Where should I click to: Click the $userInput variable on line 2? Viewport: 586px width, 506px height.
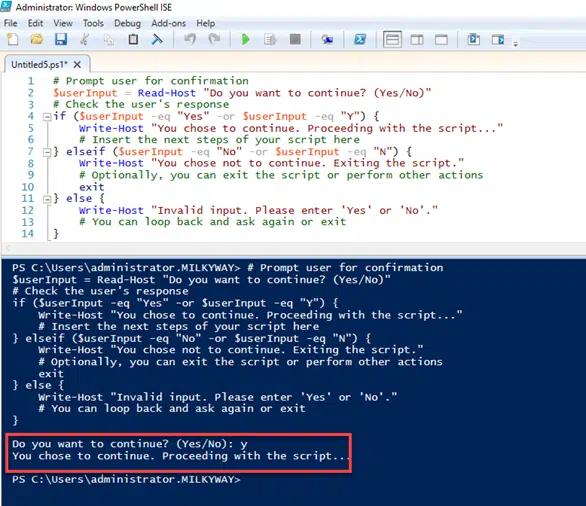coord(85,93)
